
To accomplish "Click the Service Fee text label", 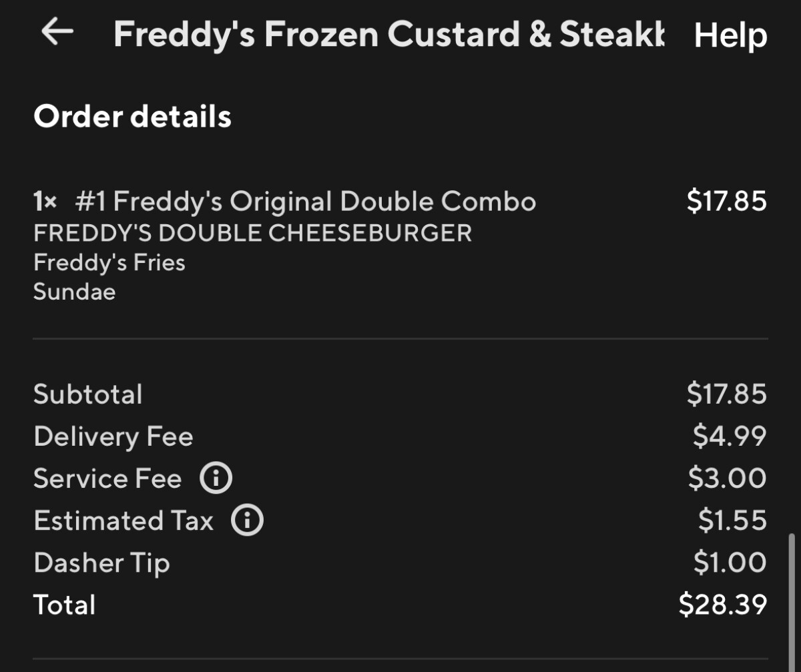I will pyautogui.click(x=107, y=478).
